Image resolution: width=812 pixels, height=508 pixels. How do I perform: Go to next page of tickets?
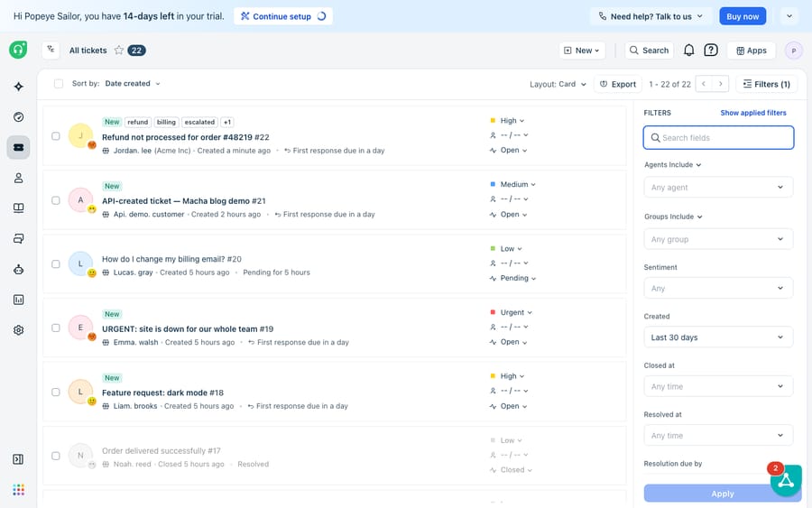click(x=720, y=84)
